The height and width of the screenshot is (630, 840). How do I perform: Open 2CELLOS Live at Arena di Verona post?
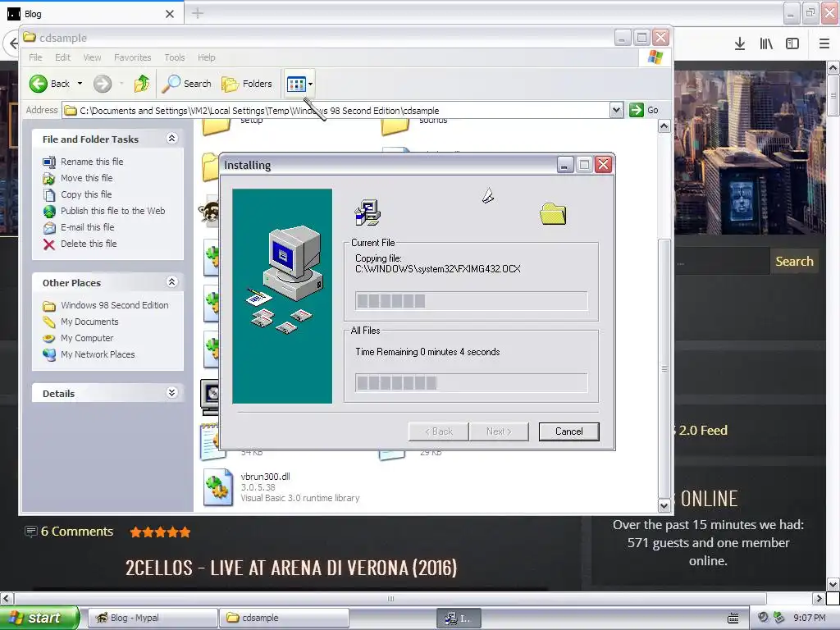[291, 568]
